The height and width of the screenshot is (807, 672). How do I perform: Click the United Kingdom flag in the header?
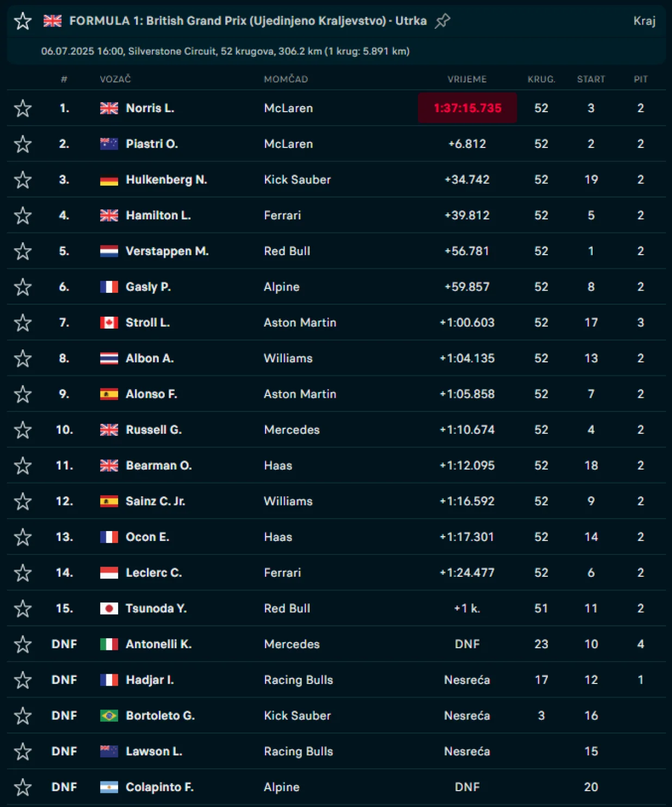point(53,21)
